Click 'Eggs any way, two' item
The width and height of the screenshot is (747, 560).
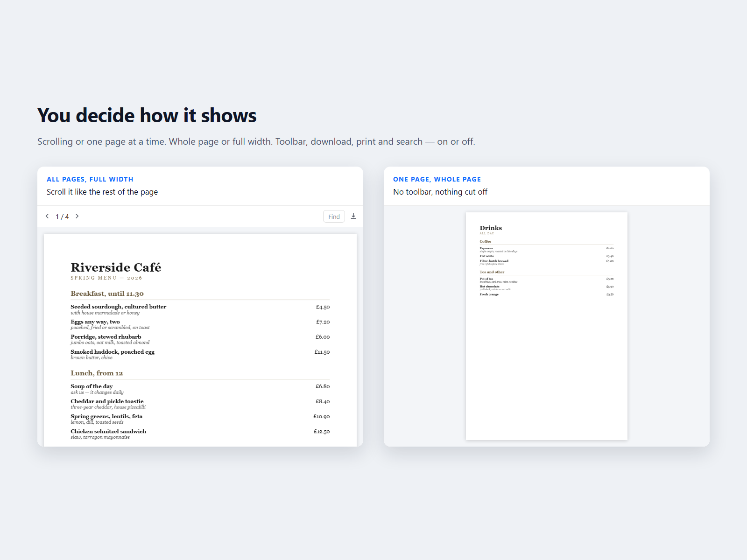tap(95, 322)
